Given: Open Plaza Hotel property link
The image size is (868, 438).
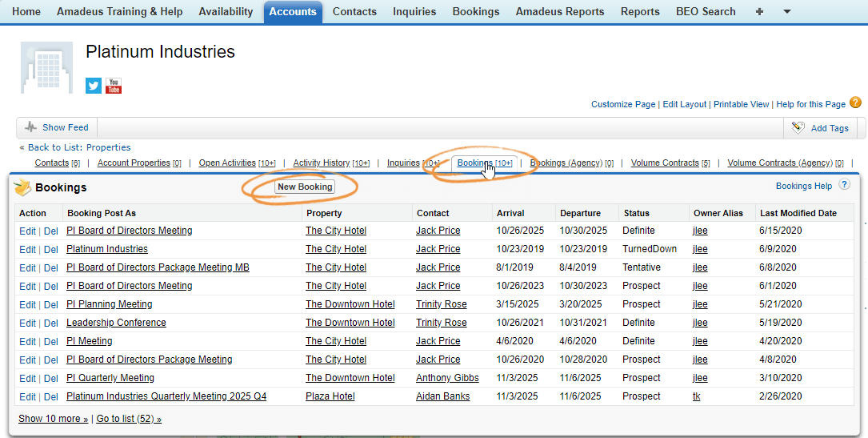Looking at the screenshot, I should tap(330, 396).
